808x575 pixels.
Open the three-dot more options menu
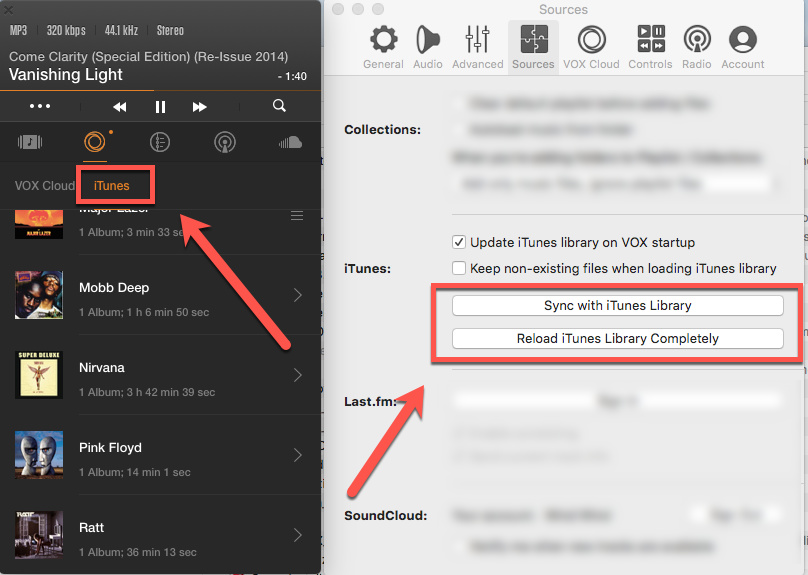tap(40, 106)
